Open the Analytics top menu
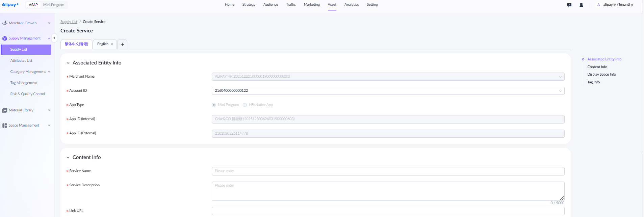 [x=351, y=5]
